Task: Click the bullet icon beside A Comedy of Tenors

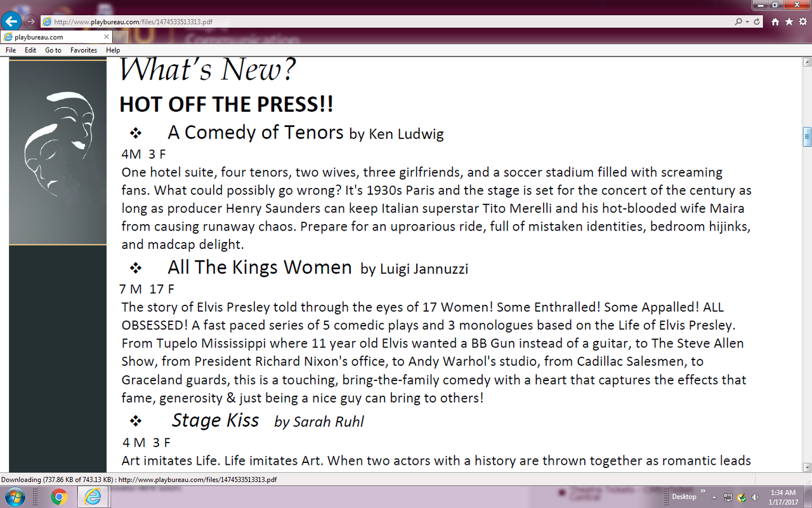Action: click(135, 133)
